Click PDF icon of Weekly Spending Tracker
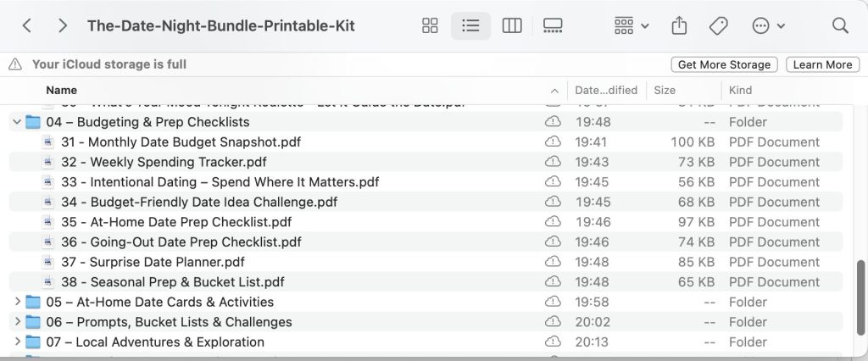This screenshot has width=868, height=361. pos(48,162)
